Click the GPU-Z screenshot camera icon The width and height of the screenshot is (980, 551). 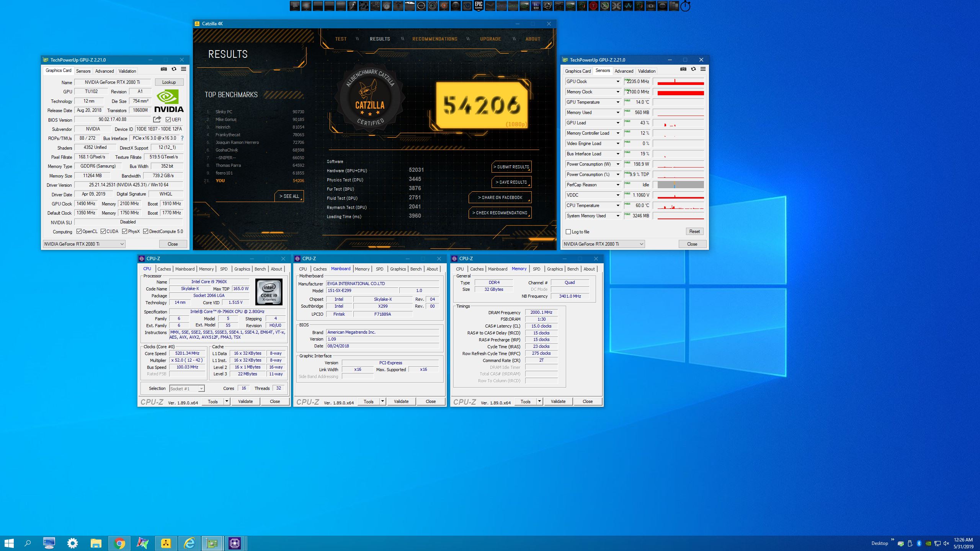point(164,69)
